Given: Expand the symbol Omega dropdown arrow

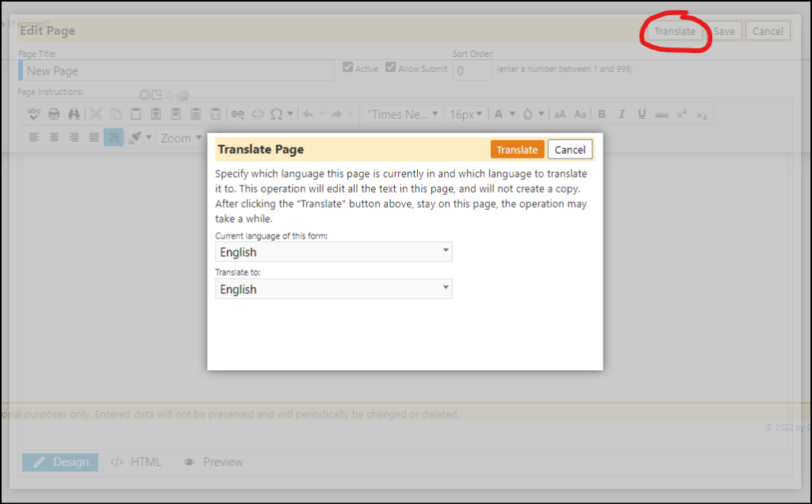Looking at the screenshot, I should click(x=290, y=114).
